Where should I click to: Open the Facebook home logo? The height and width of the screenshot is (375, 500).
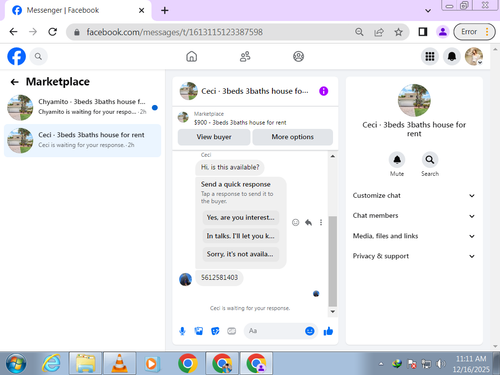16,56
